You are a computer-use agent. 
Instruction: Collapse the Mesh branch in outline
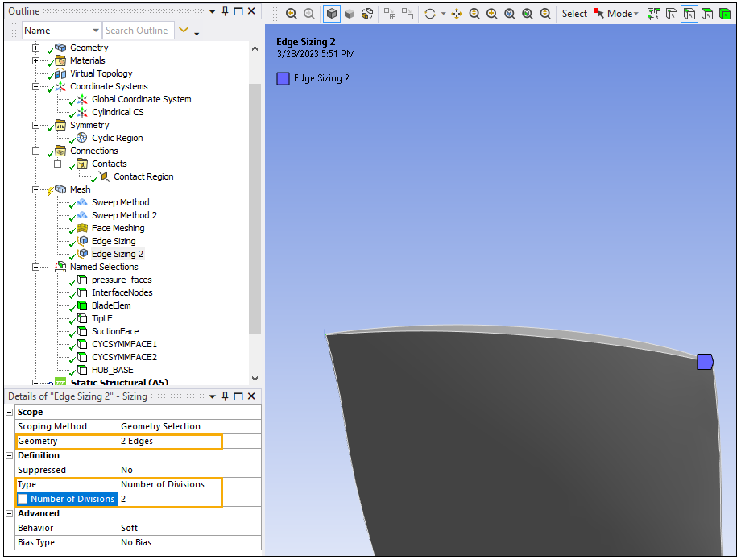point(35,189)
